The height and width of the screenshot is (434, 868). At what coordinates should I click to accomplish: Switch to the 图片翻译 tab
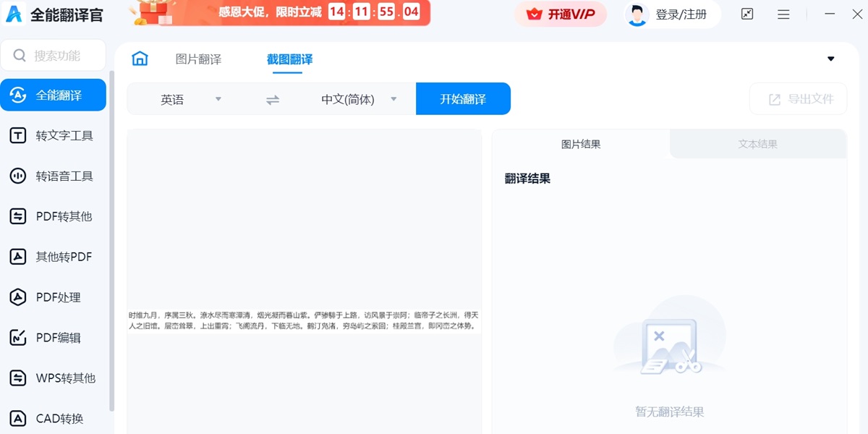(x=198, y=59)
